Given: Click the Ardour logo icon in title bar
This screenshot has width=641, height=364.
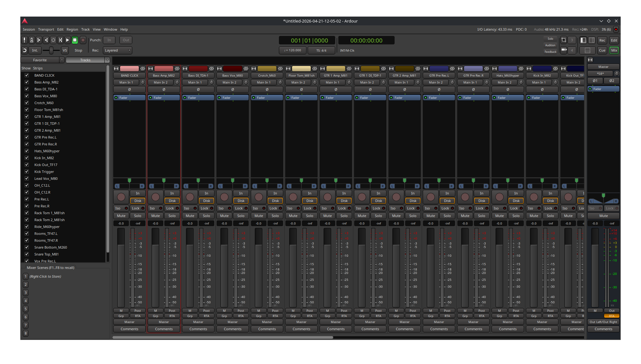Looking at the screenshot, I should coord(25,21).
